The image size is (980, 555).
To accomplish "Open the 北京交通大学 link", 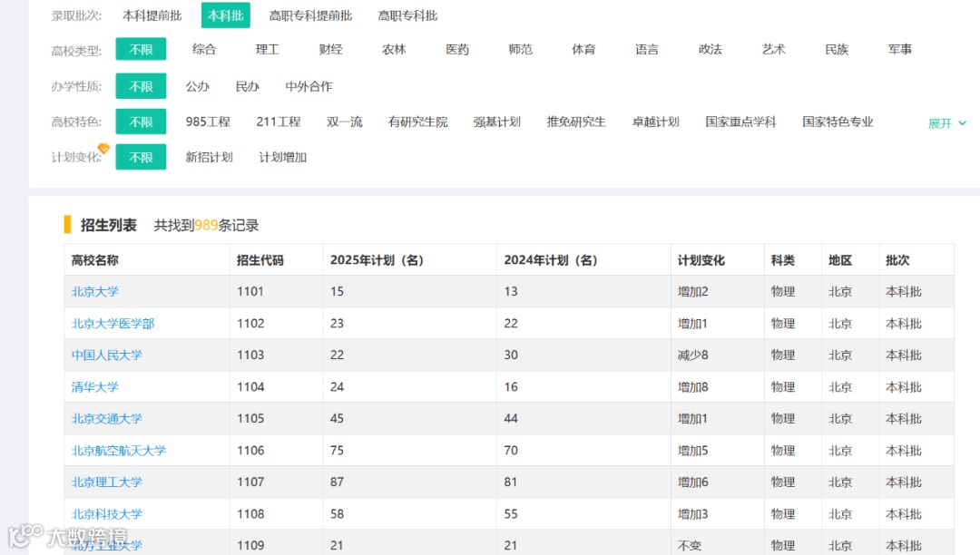I will [107, 419].
